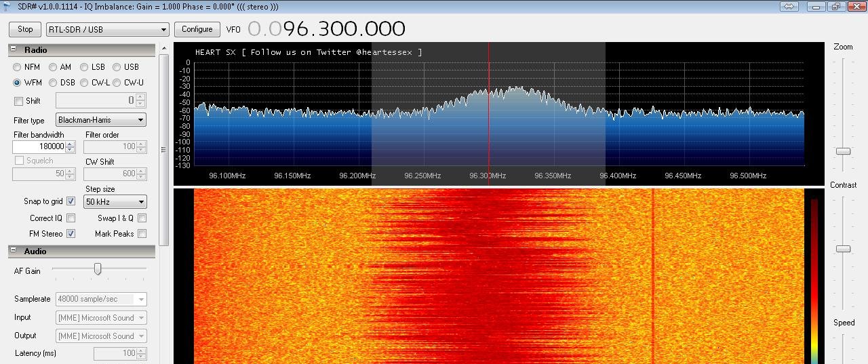Click the 96.100MHz frequency label
Viewport: 868px width, 364px height.
pos(227,176)
